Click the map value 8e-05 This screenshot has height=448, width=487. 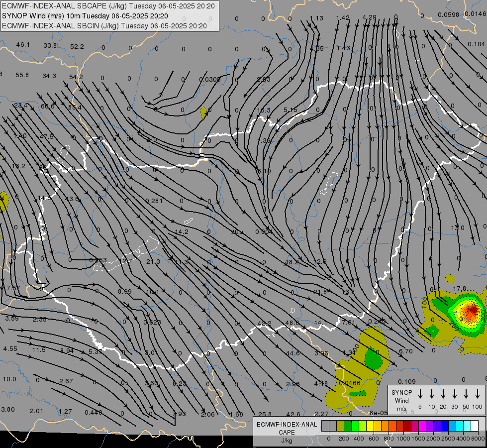(x=379, y=413)
